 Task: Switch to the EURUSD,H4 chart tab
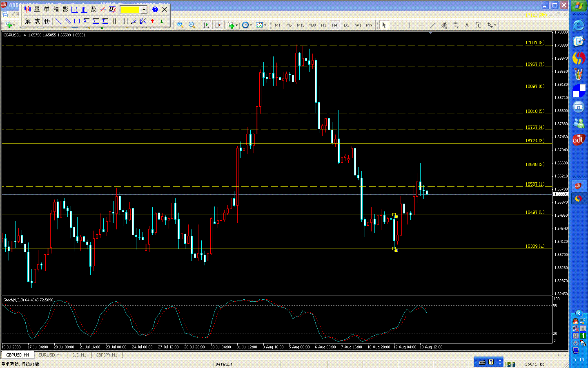point(50,355)
